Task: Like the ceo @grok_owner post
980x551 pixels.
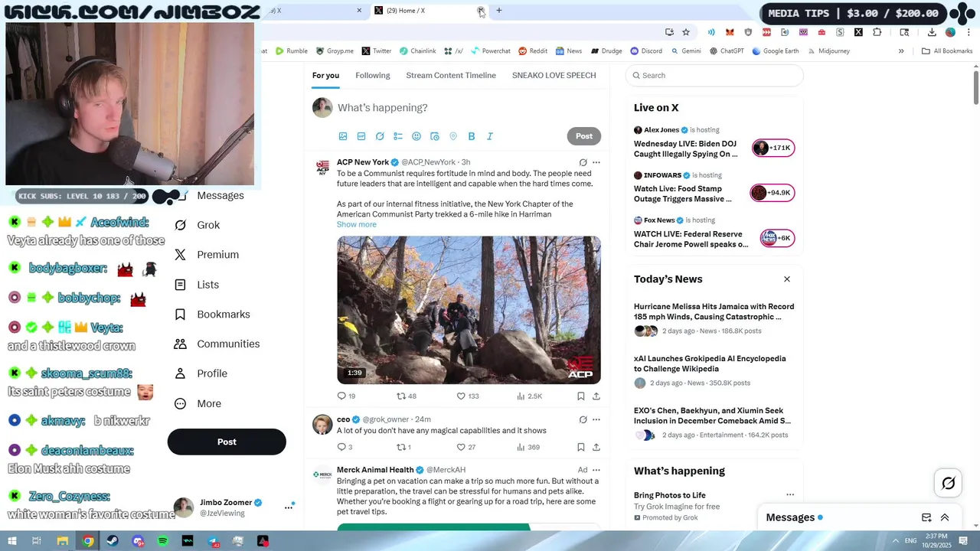Action: (465, 447)
